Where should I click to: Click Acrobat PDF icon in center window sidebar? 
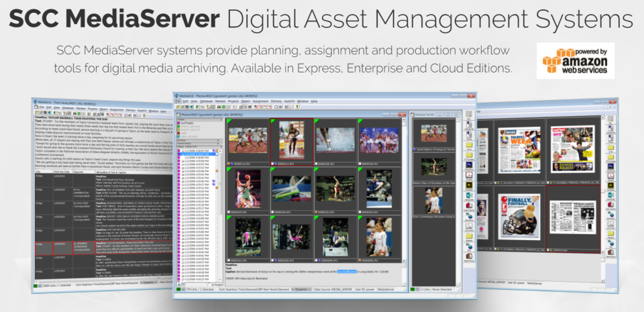[469, 175]
